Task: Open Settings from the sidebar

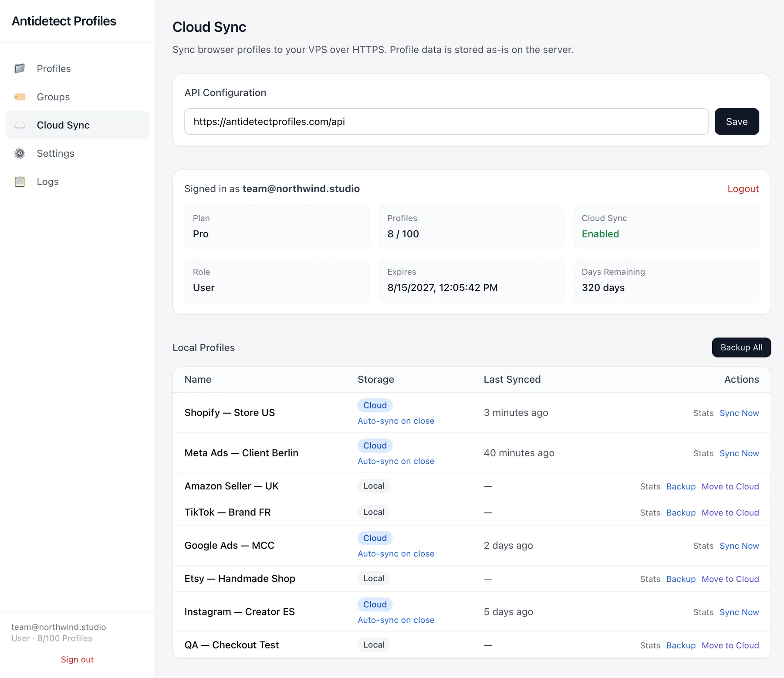Action: pyautogui.click(x=77, y=153)
